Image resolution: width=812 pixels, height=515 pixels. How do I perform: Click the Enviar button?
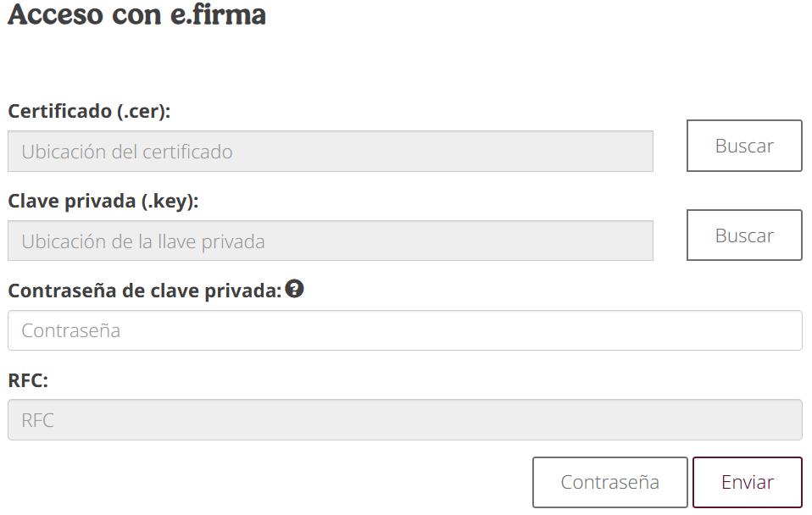pos(747,483)
